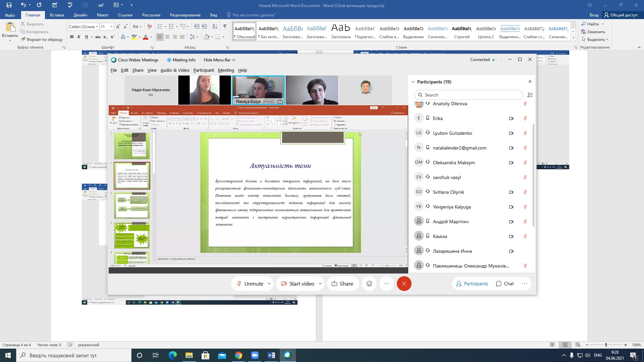The width and height of the screenshot is (644, 362).
Task: Open the more options (…) button beside the Webex leave button
Action: tap(387, 284)
